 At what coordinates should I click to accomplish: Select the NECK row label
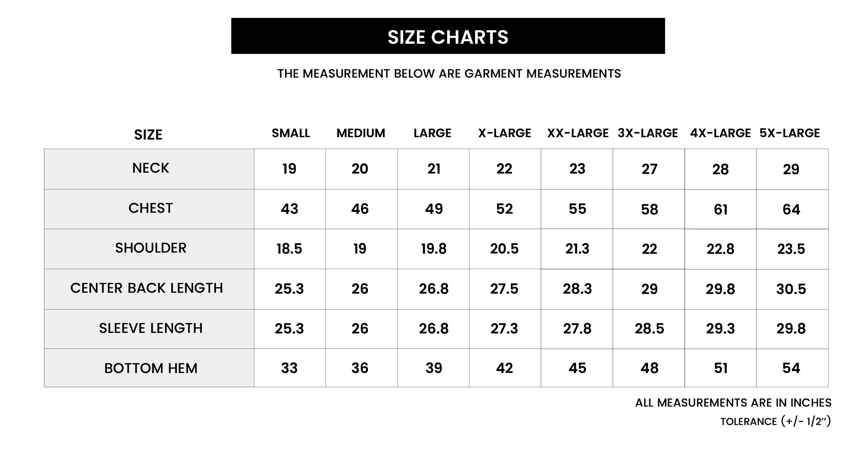pos(150,168)
